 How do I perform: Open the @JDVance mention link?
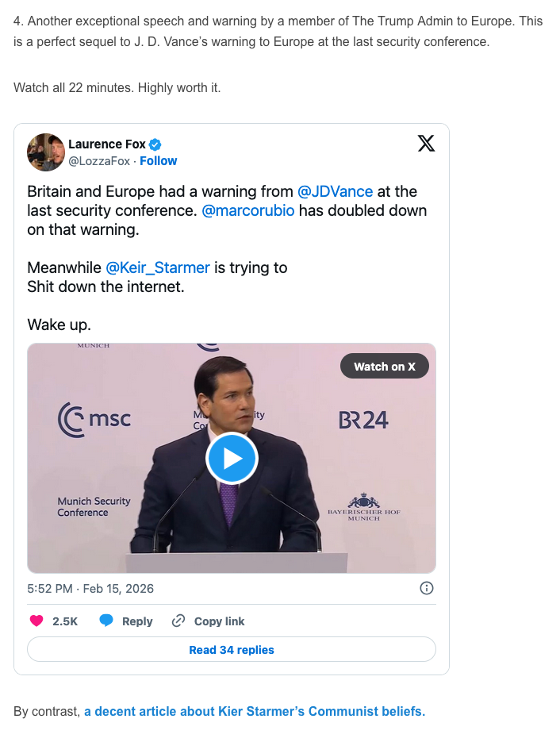tap(336, 191)
